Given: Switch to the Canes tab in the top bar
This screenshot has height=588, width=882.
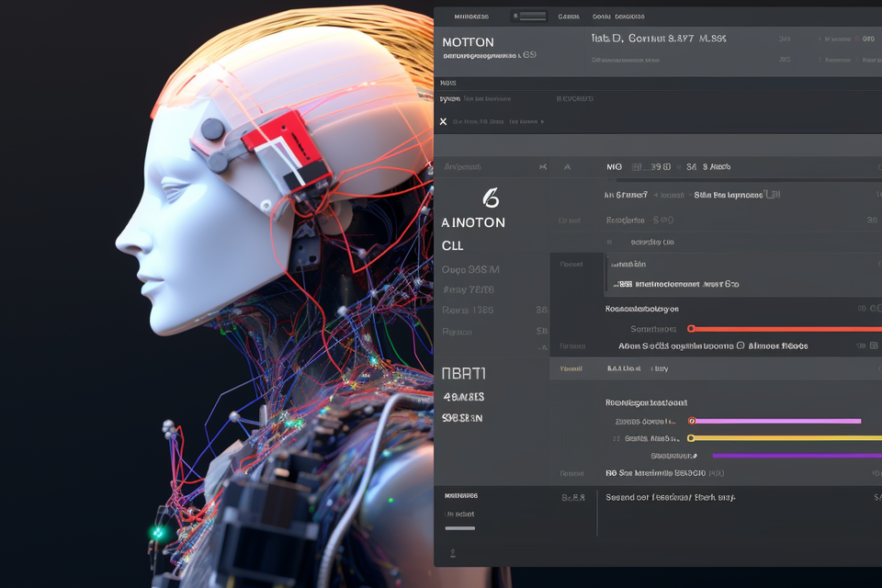Looking at the screenshot, I should tap(569, 16).
